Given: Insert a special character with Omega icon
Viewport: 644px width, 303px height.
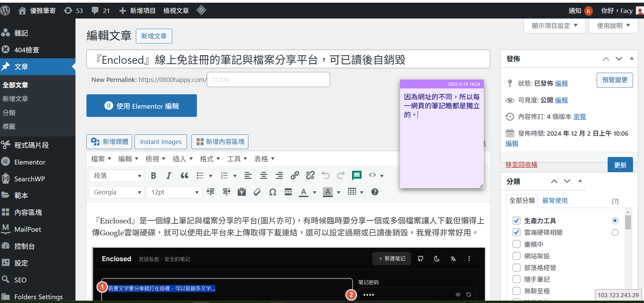Looking at the screenshot, I should coord(273,192).
